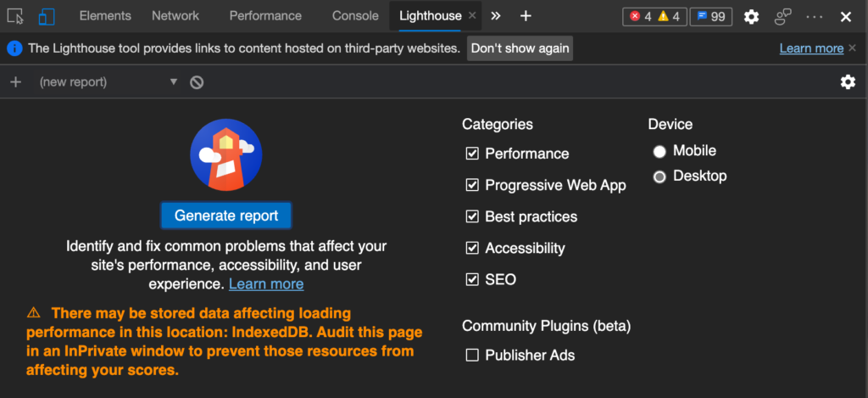
Task: Close the DevTools panel
Action: click(x=846, y=17)
